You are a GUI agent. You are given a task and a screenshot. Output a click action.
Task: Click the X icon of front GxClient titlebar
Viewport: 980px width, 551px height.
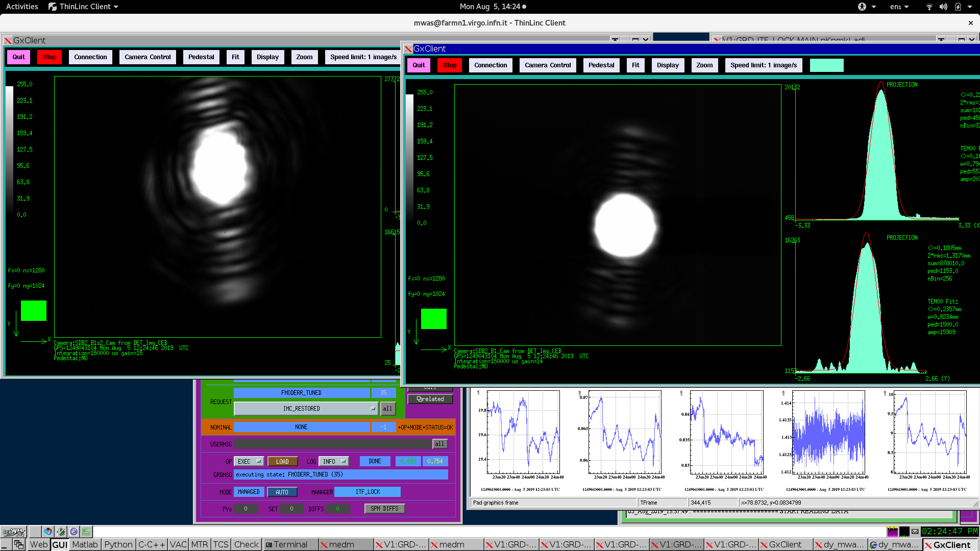(408, 49)
